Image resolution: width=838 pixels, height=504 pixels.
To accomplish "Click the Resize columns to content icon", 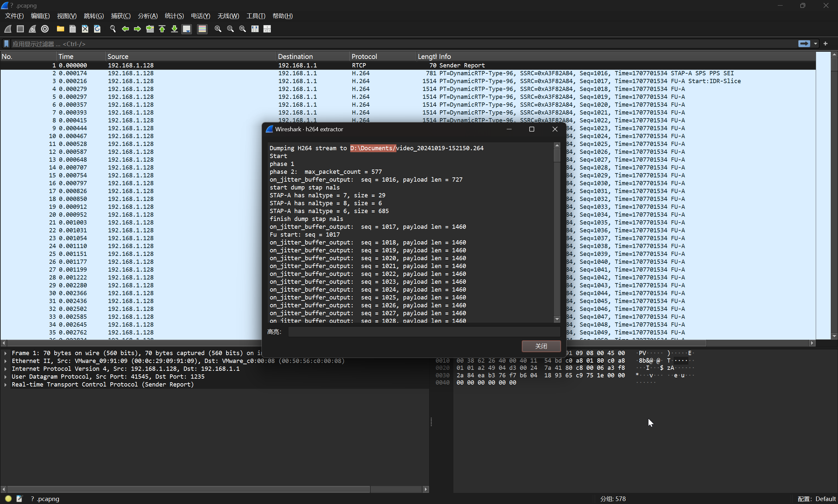I will tap(255, 29).
